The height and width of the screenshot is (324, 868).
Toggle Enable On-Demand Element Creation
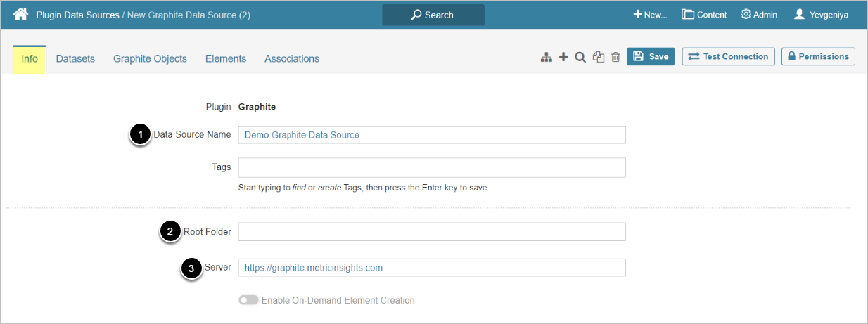coord(248,300)
